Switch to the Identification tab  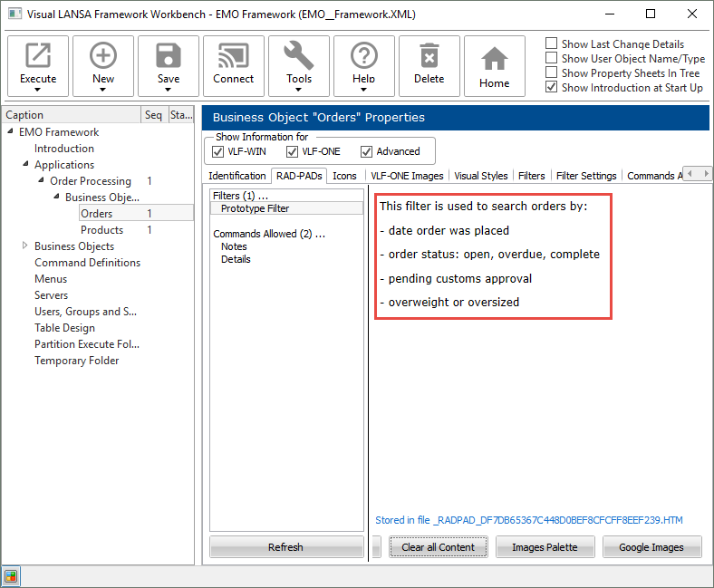click(x=236, y=176)
